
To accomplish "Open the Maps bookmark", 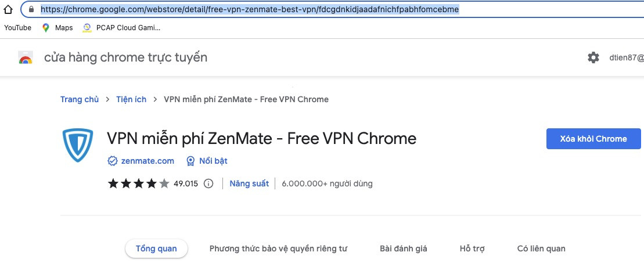I will (x=57, y=28).
